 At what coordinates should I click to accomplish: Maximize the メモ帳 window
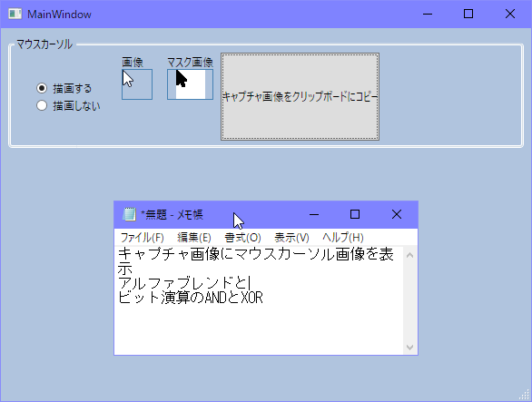(355, 214)
